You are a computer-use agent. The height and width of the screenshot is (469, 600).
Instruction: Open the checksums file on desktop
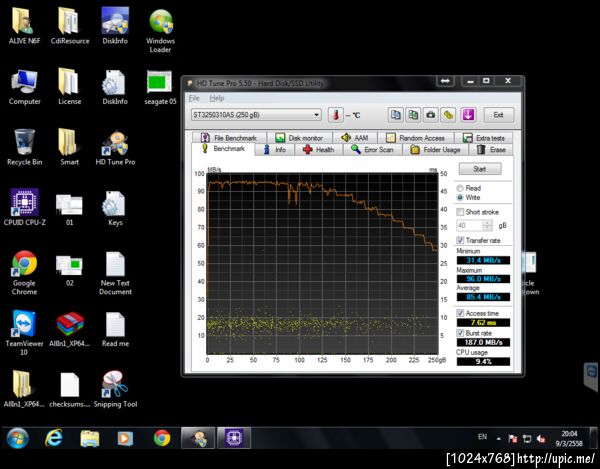click(x=70, y=389)
